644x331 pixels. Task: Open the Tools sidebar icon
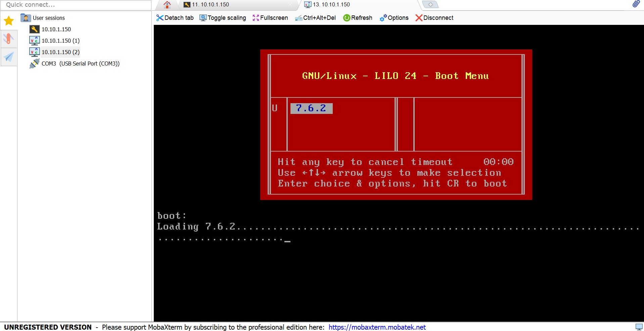click(x=9, y=39)
